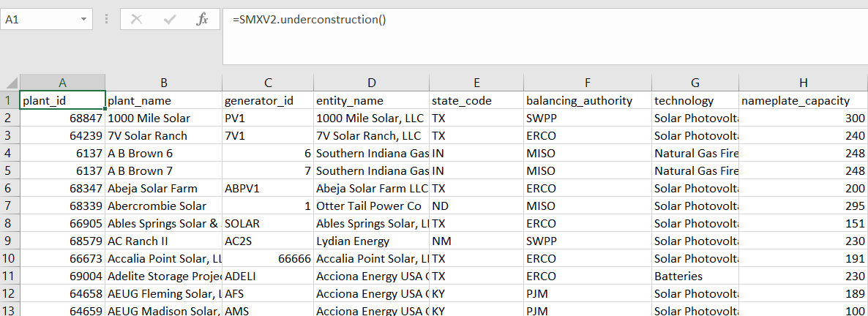The width and height of the screenshot is (868, 316).
Task: Click the balancing_authority header cell
Action: click(588, 101)
